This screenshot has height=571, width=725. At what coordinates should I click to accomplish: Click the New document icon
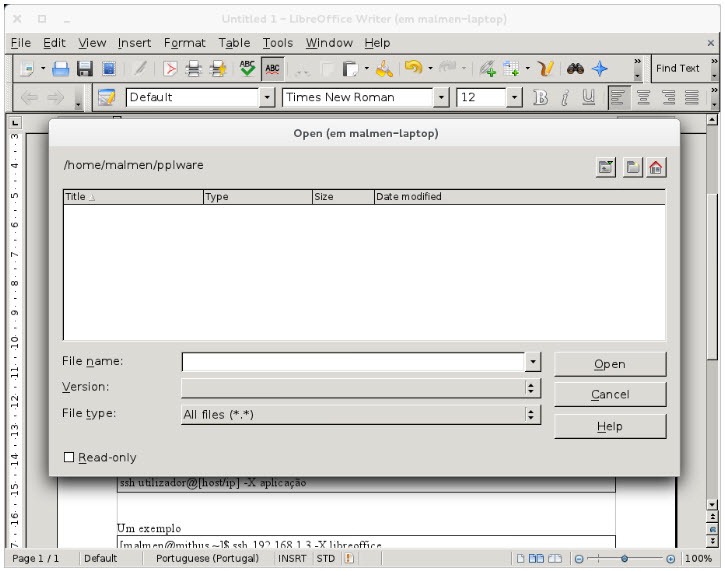[27, 69]
